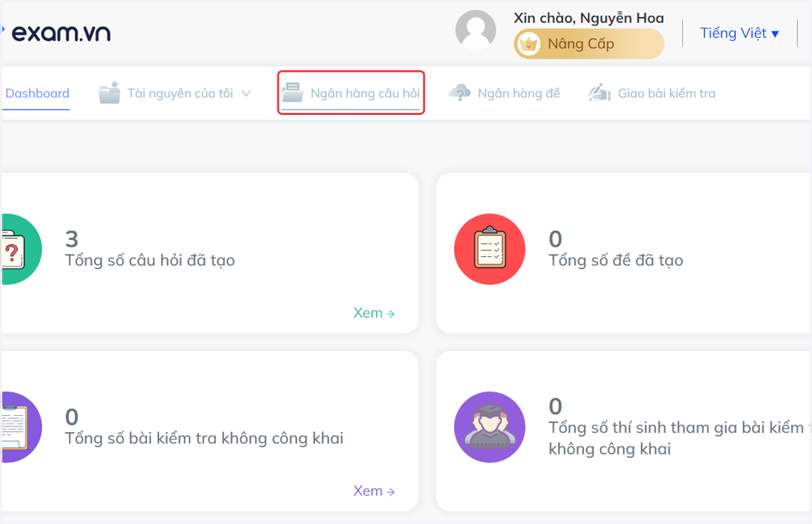Click Xem link under Tổng số câu hỏi đã tạo
This screenshot has width=812, height=524.
tap(374, 313)
